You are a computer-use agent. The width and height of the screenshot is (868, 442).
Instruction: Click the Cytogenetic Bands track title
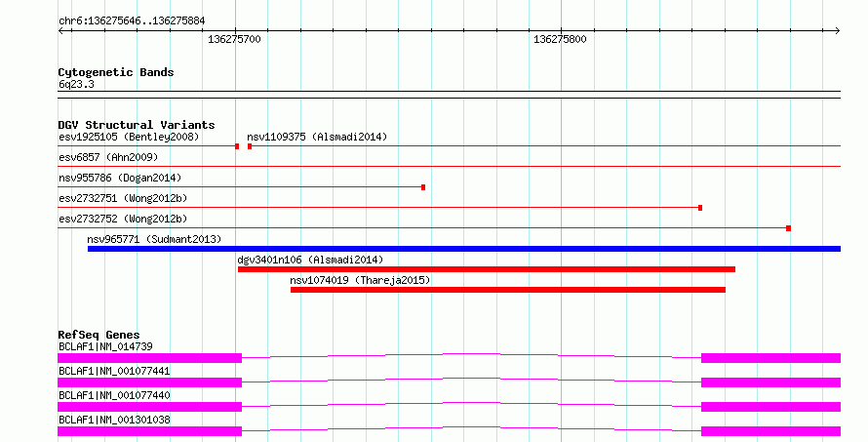tap(116, 72)
